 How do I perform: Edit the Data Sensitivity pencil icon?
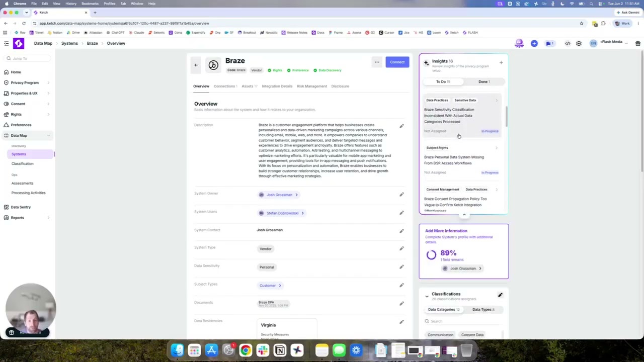coord(401,267)
